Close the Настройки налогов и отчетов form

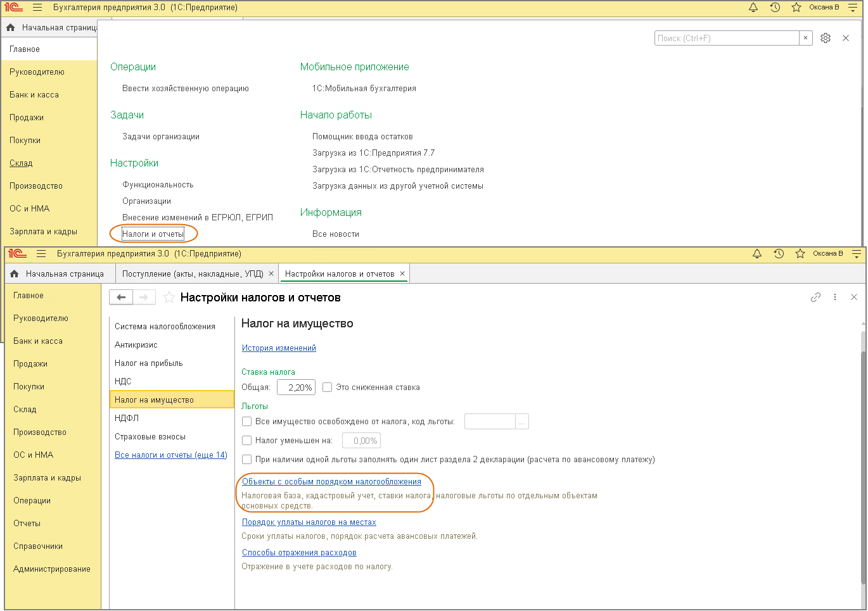coord(854,297)
